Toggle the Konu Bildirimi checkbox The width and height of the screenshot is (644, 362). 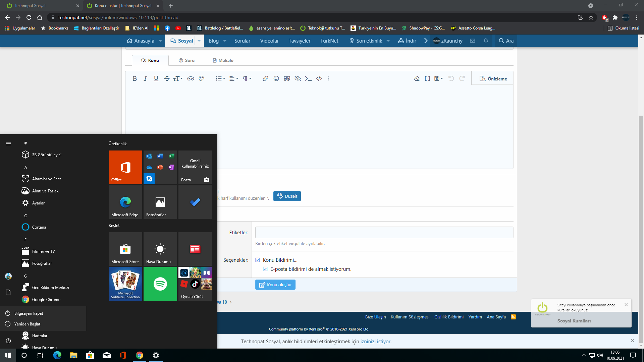(258, 260)
